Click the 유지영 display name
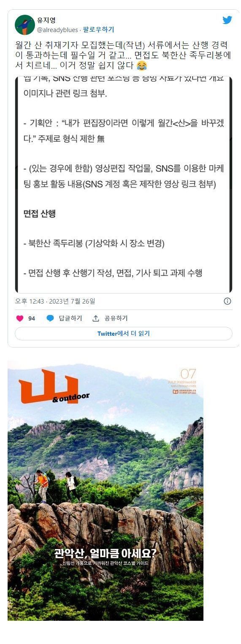The width and height of the screenshot is (241, 644). tap(46, 20)
